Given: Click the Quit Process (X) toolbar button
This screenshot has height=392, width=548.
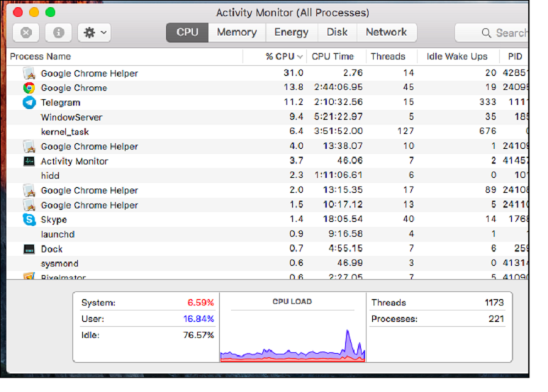Looking at the screenshot, I should click(26, 33).
